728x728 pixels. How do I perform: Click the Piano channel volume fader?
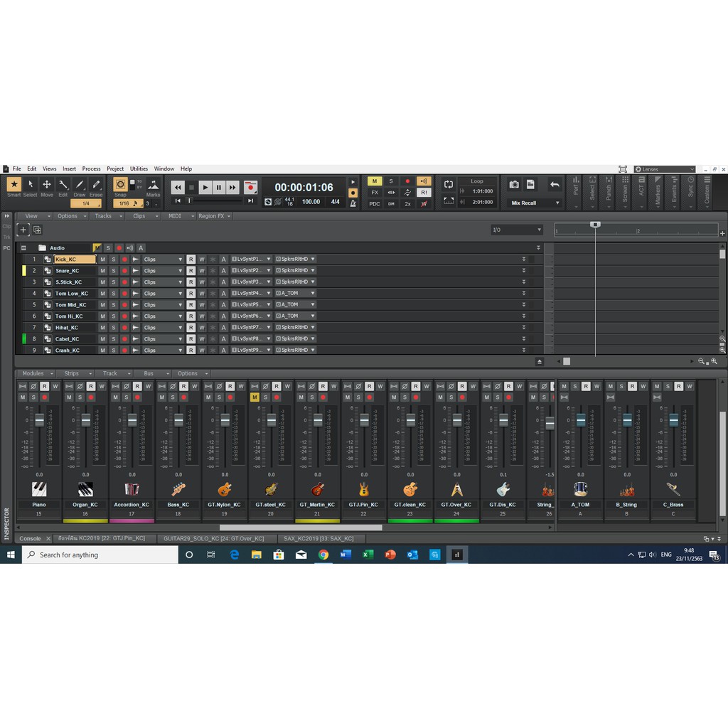(x=39, y=420)
